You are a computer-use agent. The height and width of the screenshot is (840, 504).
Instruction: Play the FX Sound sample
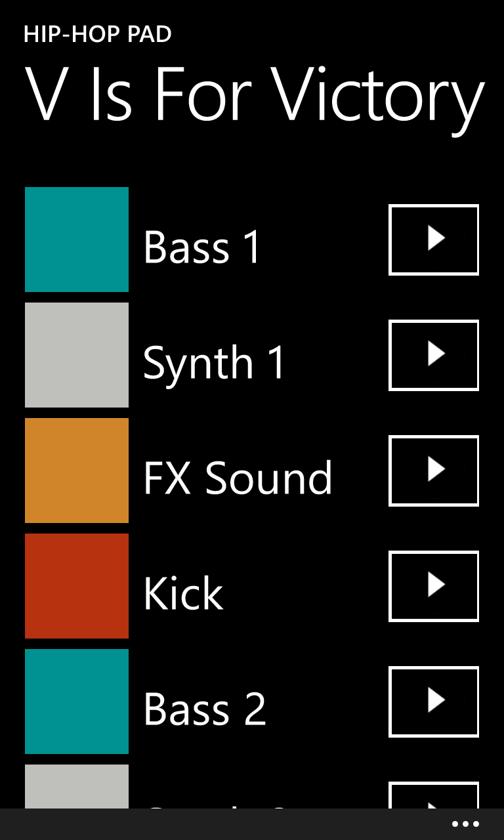434,471
